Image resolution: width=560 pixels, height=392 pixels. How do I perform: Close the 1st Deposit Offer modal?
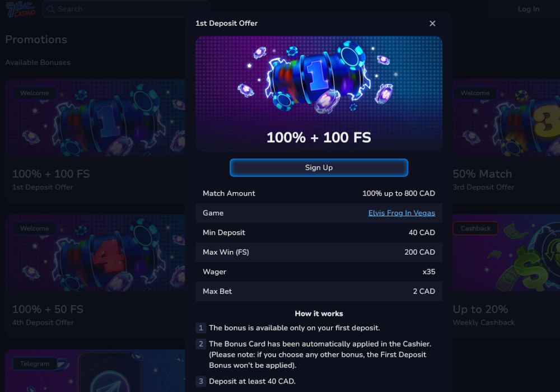point(432,24)
